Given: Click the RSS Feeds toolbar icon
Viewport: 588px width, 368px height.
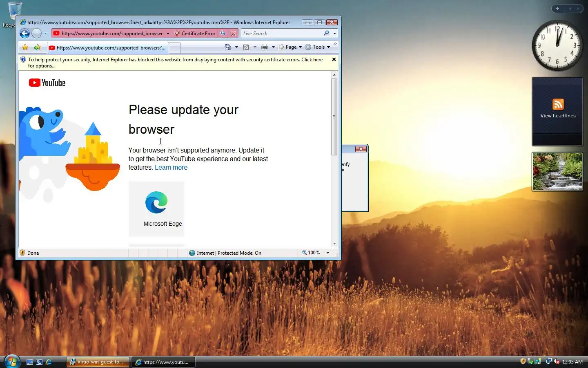Looking at the screenshot, I should [x=246, y=47].
